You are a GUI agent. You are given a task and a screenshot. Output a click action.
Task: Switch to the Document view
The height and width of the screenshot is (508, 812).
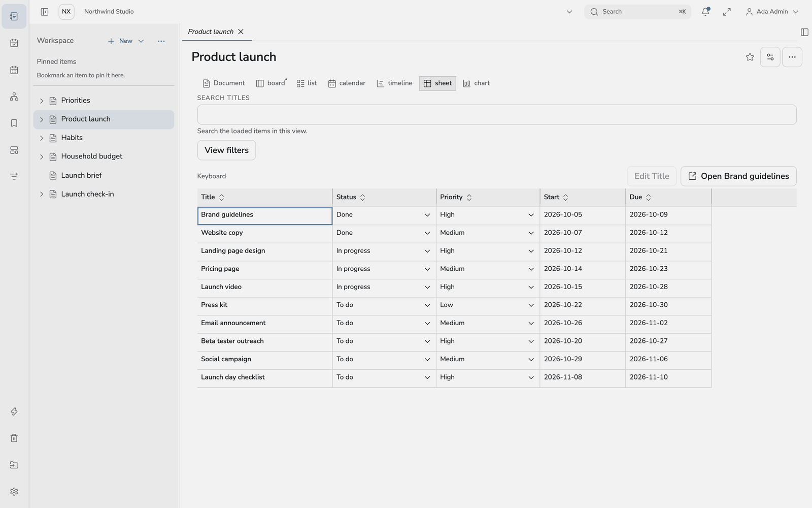point(224,83)
